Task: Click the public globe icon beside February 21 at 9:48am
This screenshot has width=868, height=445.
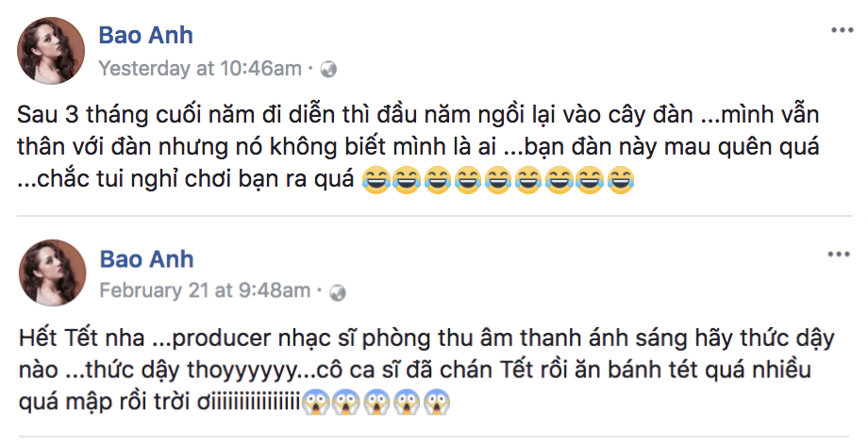Action: tap(338, 293)
